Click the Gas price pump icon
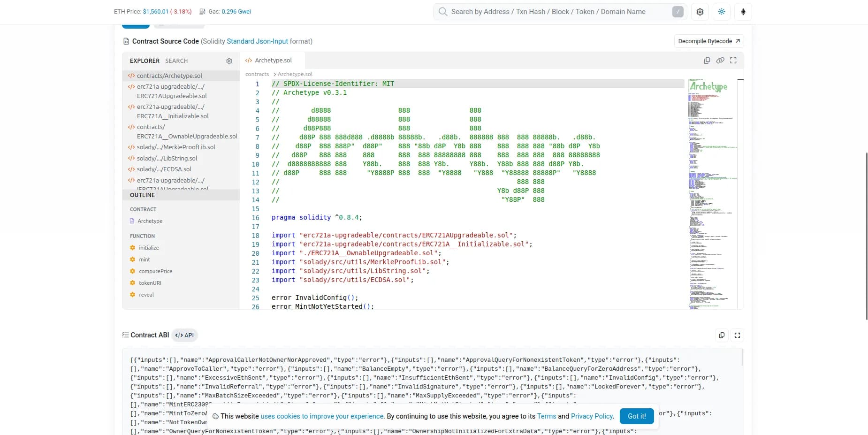Viewport: 868px width, 435px height. 202,12
